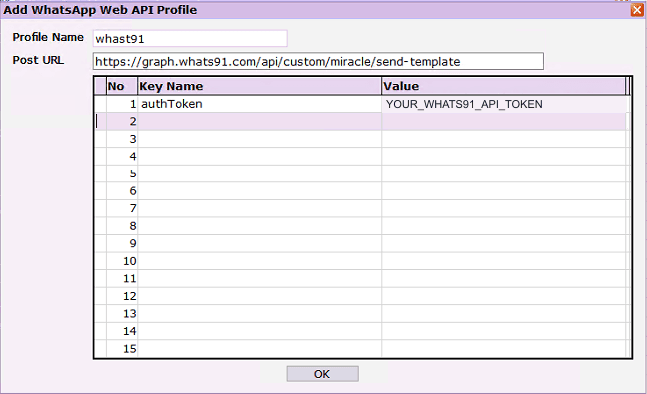This screenshot has width=647, height=394.
Task: Select the Key Name cell in row 7
Action: (260, 208)
